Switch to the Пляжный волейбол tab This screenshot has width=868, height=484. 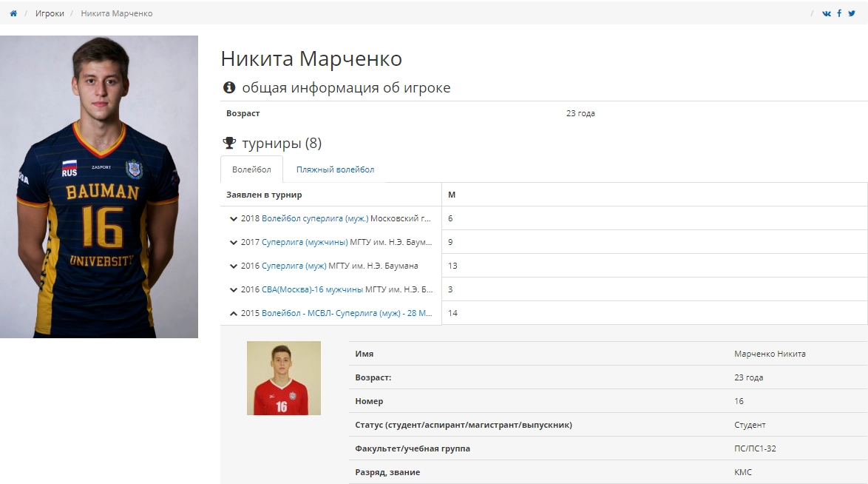335,169
